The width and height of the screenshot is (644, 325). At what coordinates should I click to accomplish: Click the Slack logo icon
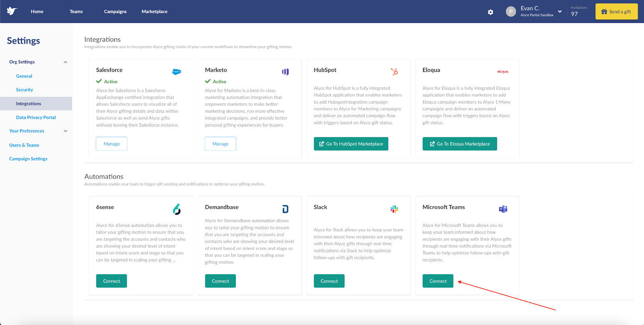point(394,209)
